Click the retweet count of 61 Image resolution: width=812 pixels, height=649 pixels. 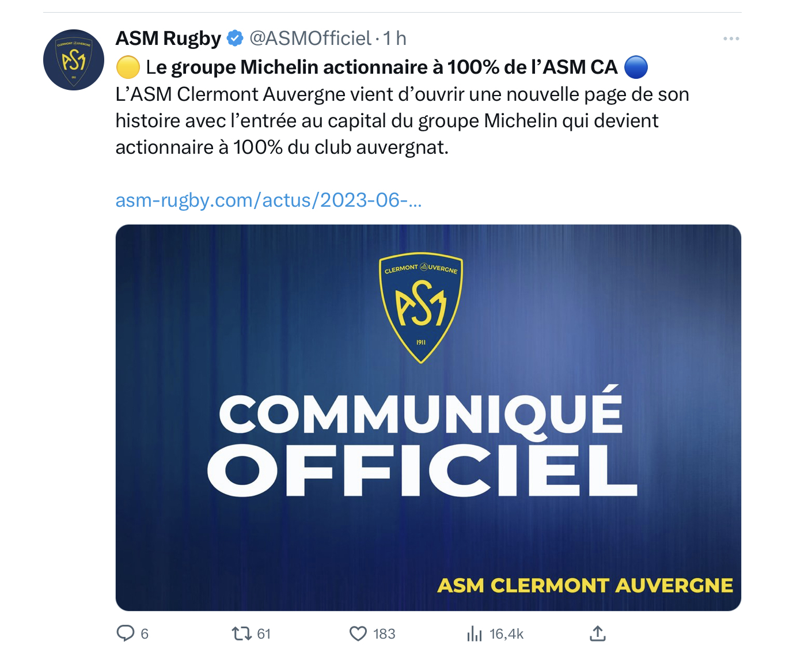(264, 634)
